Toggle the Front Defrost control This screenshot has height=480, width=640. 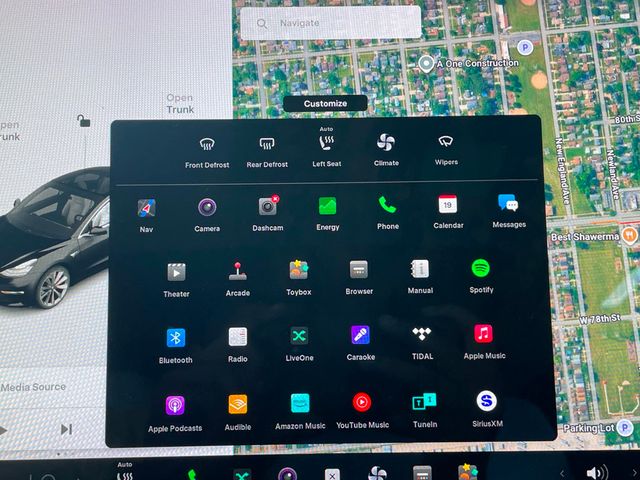pos(207,145)
